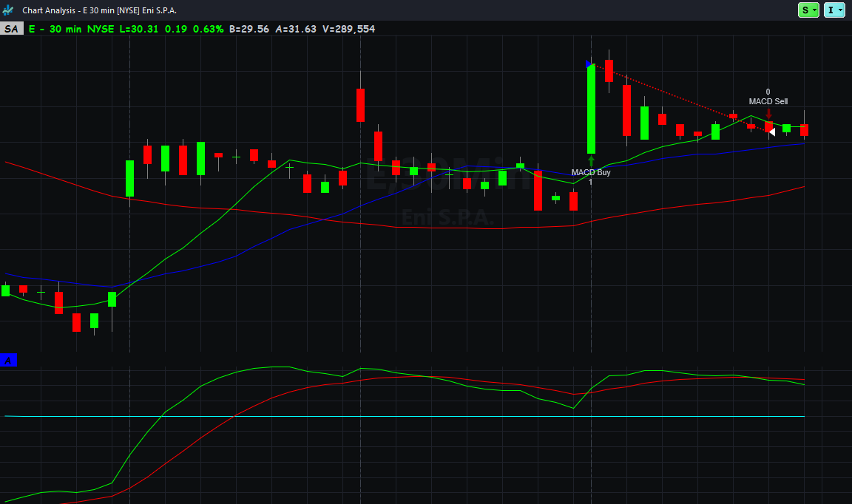Viewport: 852px width, 504px height.
Task: Click the volume value V=289,554
Action: click(348, 29)
